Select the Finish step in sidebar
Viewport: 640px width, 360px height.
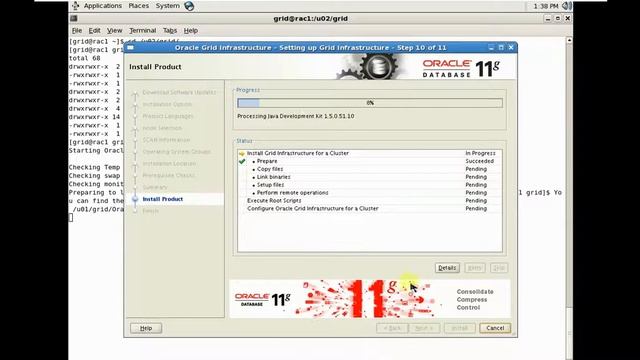(x=151, y=211)
